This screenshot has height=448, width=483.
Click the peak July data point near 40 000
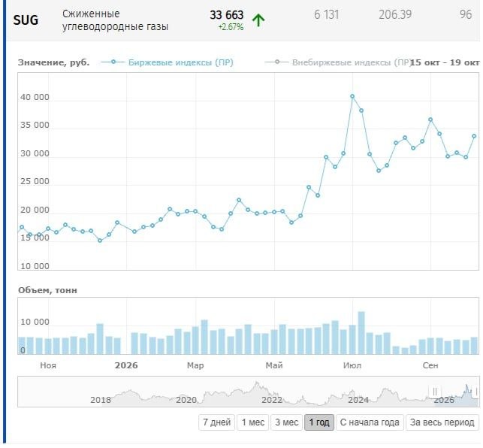(x=352, y=96)
